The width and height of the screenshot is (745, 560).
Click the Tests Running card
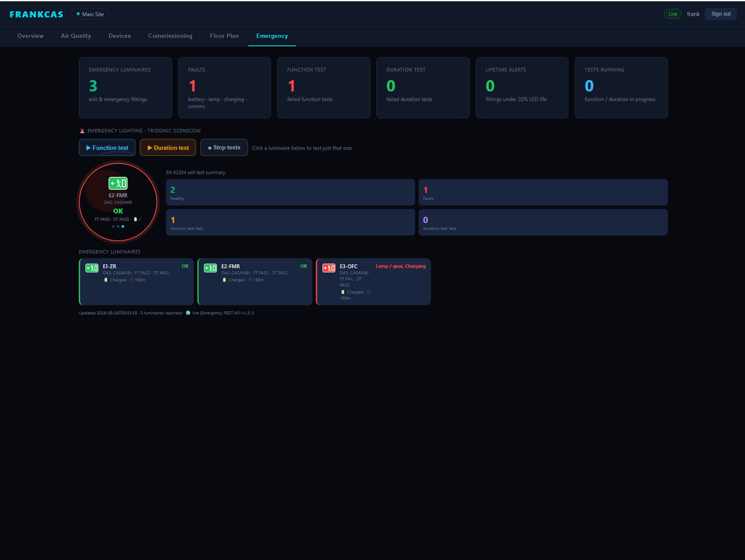click(621, 88)
